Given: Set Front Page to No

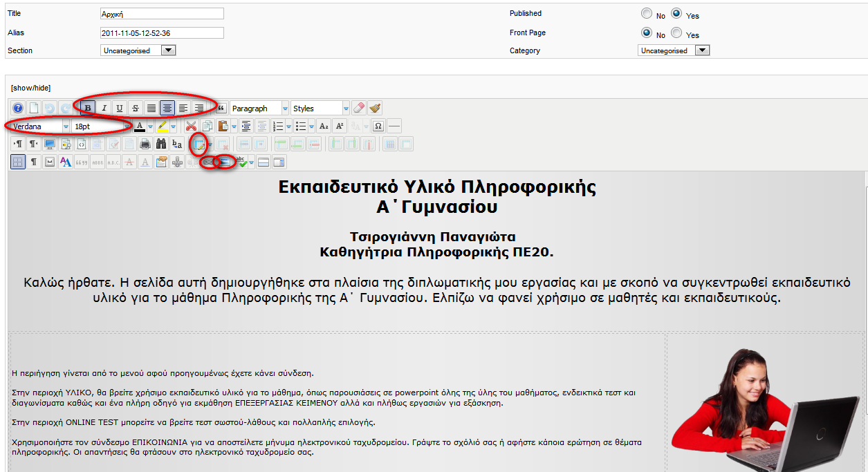Looking at the screenshot, I should (x=647, y=33).
